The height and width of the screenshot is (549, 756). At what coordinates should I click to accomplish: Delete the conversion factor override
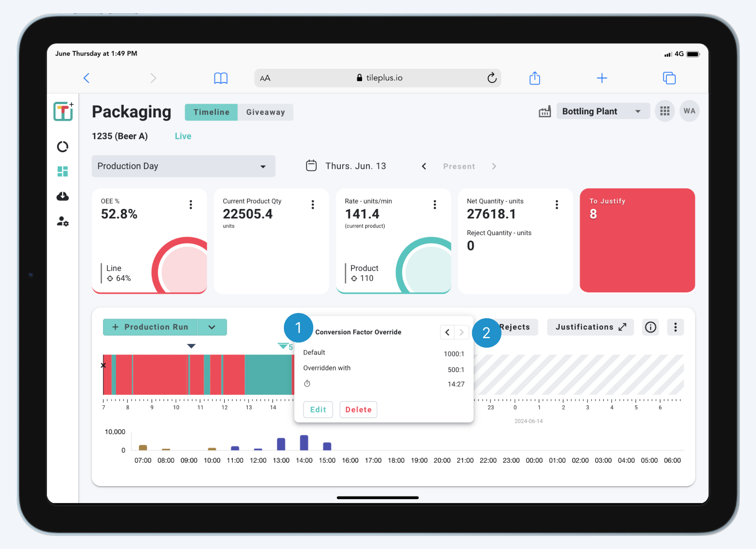358,409
